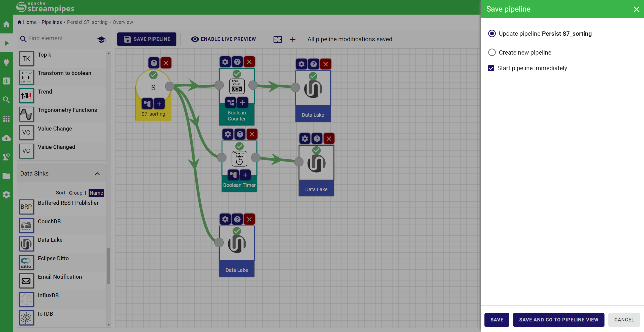Open the Connect plug icon in sidebar
644x332 pixels.
coord(7,62)
